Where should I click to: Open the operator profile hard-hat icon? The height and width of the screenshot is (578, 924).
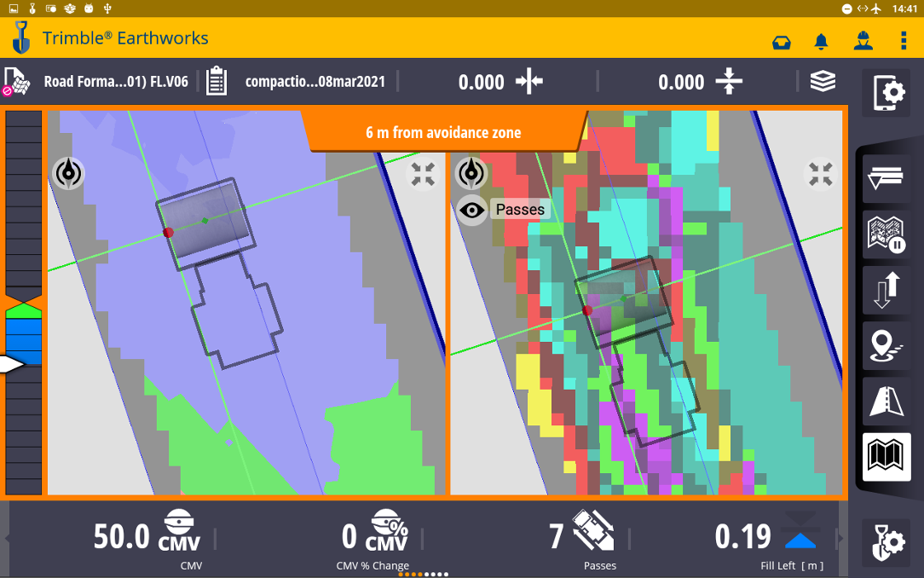coord(863,41)
